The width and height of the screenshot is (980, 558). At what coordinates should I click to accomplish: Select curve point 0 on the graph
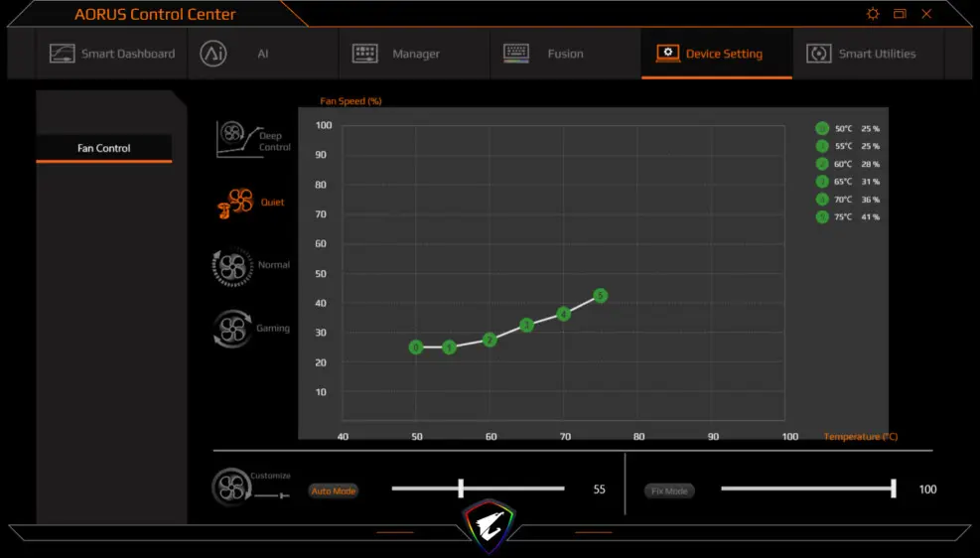[416, 348]
